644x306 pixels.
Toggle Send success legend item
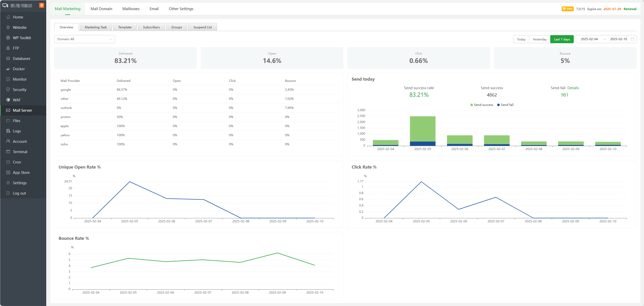(x=482, y=105)
